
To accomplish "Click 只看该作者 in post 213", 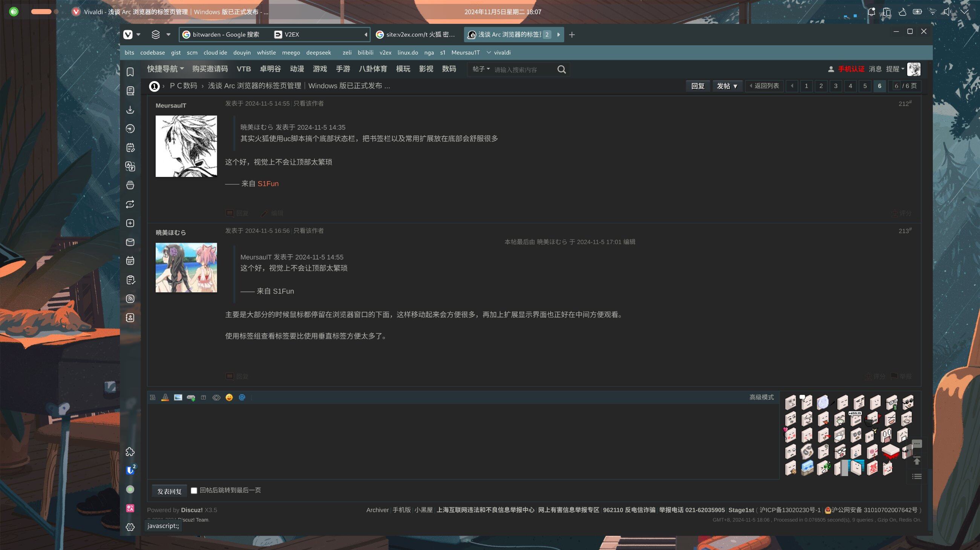I will point(309,230).
